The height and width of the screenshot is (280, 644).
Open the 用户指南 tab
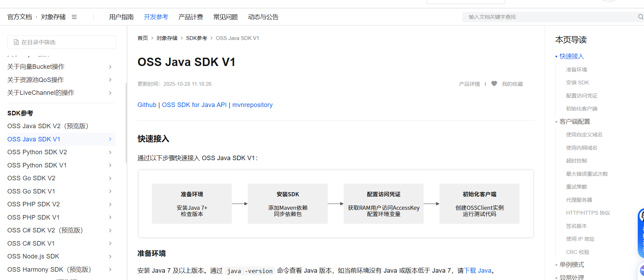tap(121, 17)
